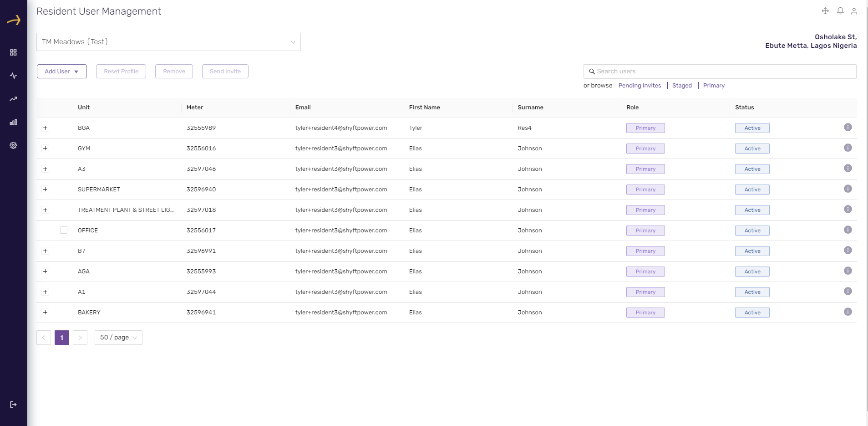
Task: Open the dashboard grid icon in sidebar
Action: pos(13,52)
